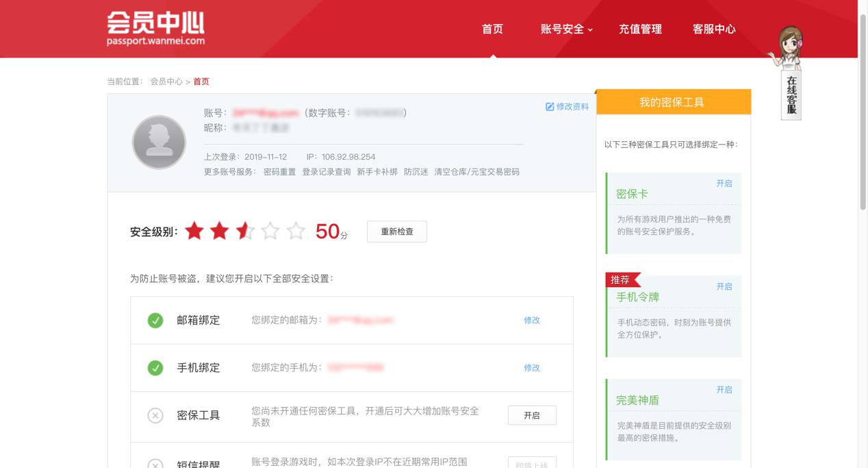Click the 推荐 ribbon on 手机令牌
This screenshot has width=868, height=468.
coord(622,280)
